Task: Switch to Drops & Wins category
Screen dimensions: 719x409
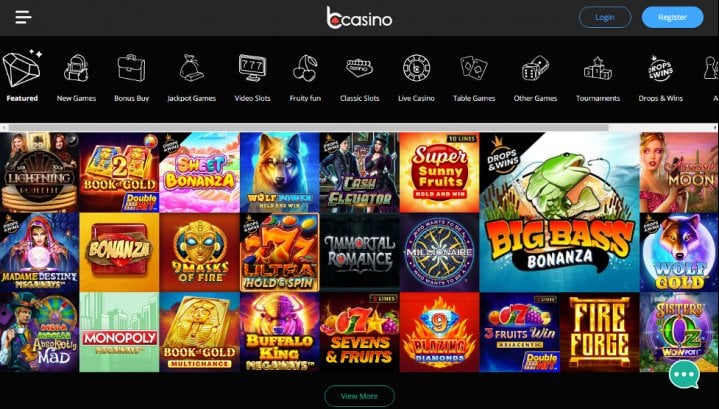Action: 660,98
